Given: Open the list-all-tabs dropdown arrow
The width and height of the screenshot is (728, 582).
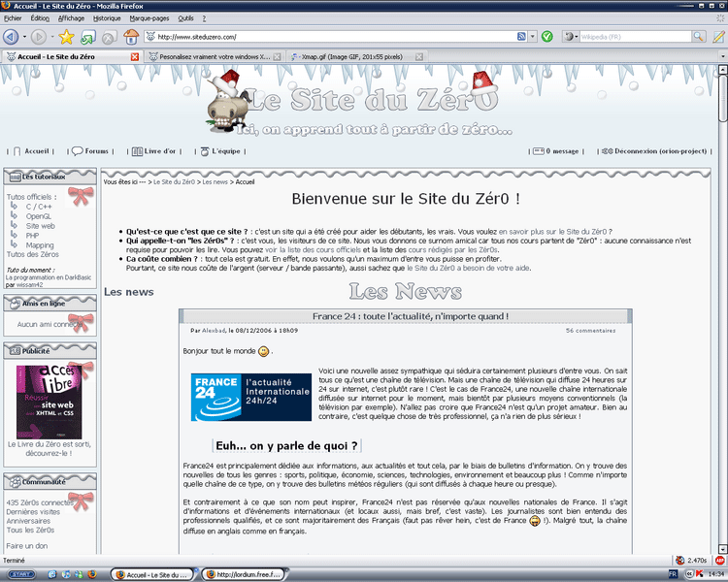Looking at the screenshot, I should click(x=722, y=56).
